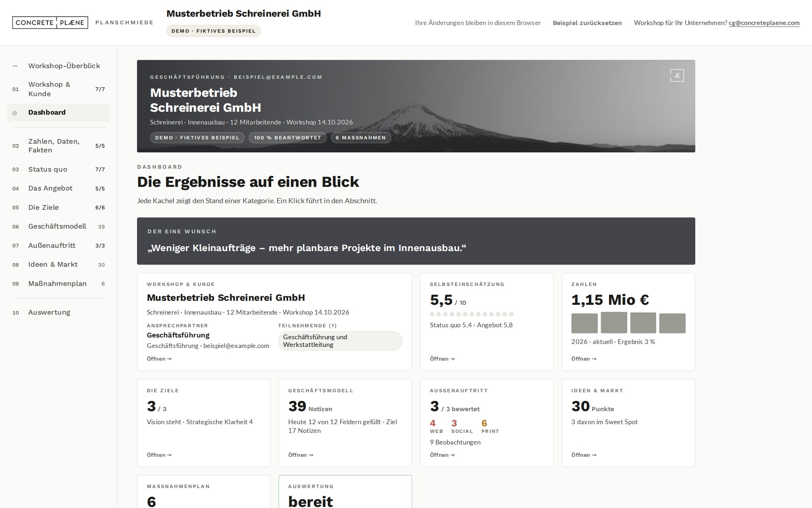The image size is (812, 508).
Task: Open Außenauftritt sidebar entry
Action: click(59, 246)
